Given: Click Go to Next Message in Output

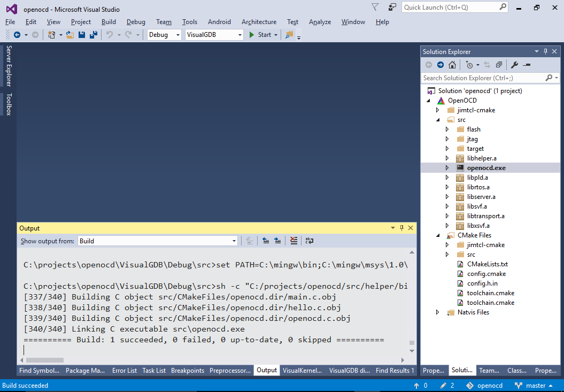Looking at the screenshot, I should [277, 241].
